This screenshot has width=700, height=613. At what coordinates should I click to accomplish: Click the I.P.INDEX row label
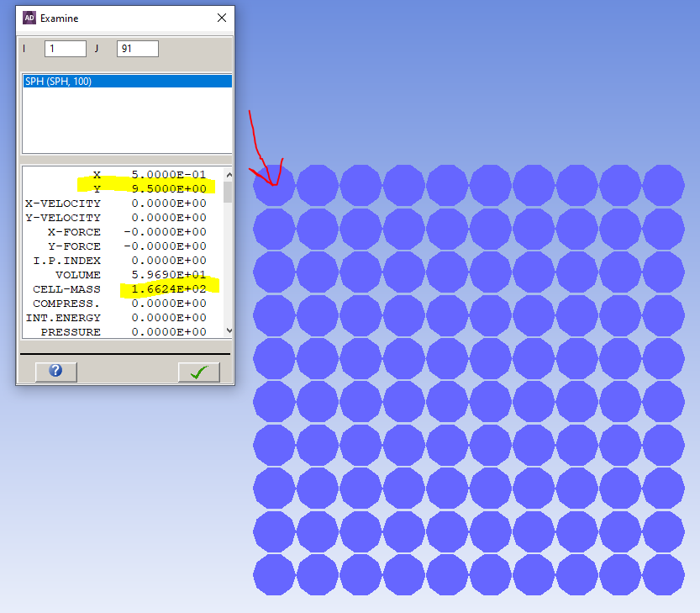pos(67,261)
